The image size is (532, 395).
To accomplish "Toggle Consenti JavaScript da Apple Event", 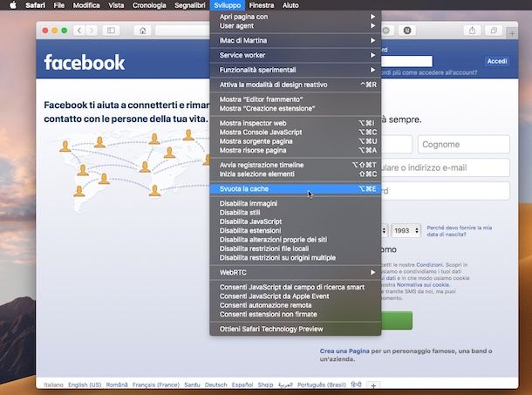I will pyautogui.click(x=296, y=296).
